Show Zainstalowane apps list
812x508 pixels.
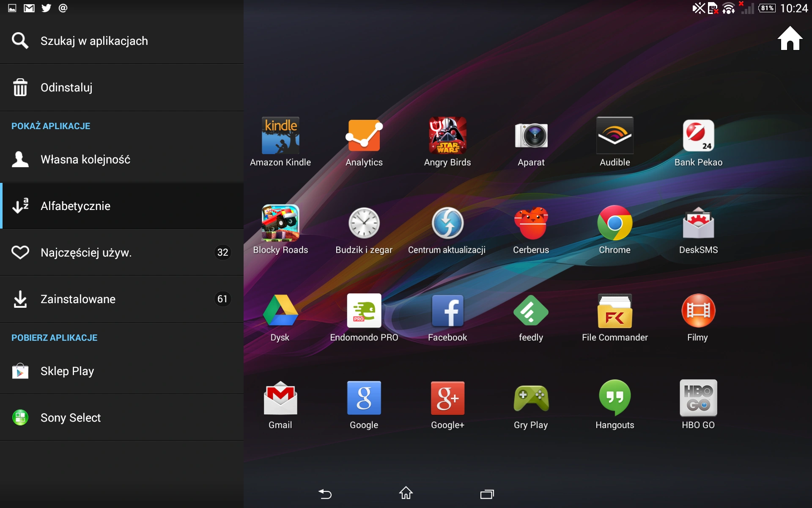click(122, 299)
